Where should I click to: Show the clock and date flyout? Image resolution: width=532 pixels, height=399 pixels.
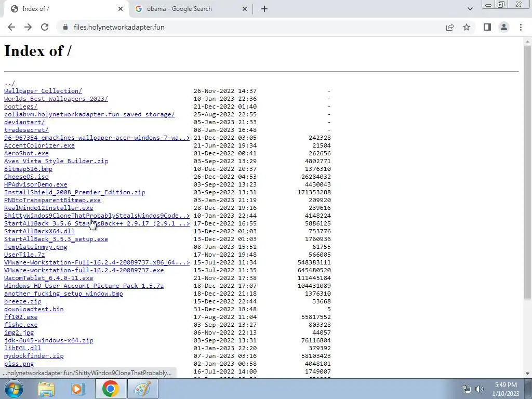506,389
